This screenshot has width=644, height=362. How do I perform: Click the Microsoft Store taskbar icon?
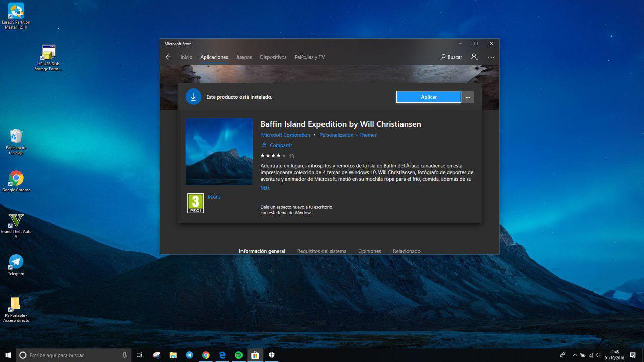[x=255, y=355]
